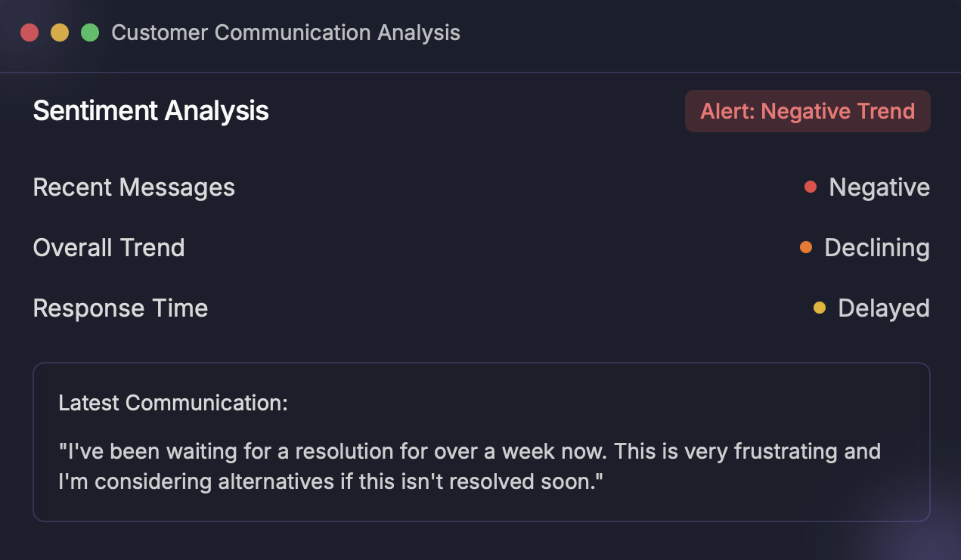Select the Negative sentiment value
The width and height of the screenshot is (961, 560).
(x=879, y=187)
